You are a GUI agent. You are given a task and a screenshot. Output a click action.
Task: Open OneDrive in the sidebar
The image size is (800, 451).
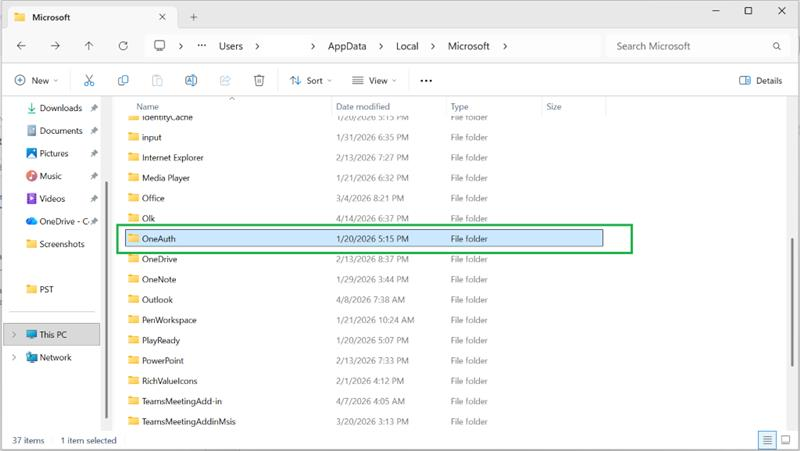[x=61, y=221]
